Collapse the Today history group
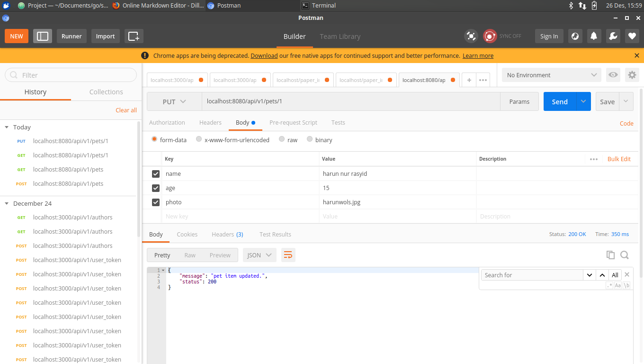 coord(7,127)
